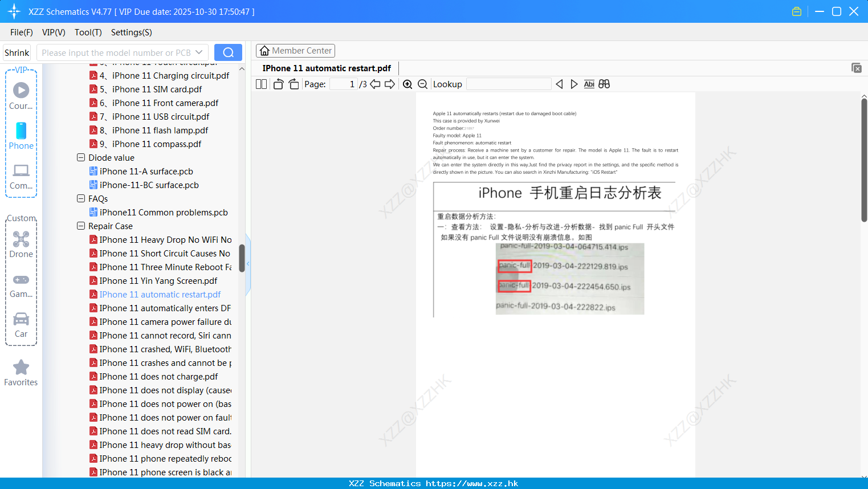Zoom out of the PDF
Image resolution: width=868 pixels, height=489 pixels.
(422, 84)
